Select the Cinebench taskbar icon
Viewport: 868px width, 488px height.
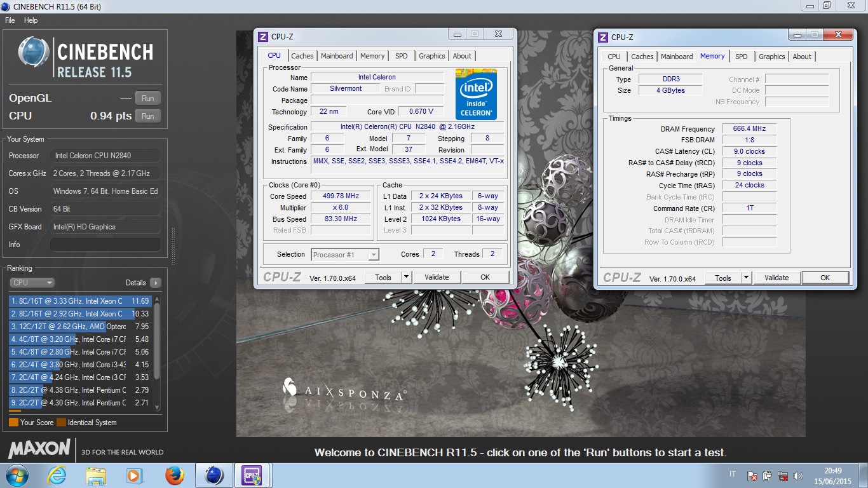(x=214, y=475)
